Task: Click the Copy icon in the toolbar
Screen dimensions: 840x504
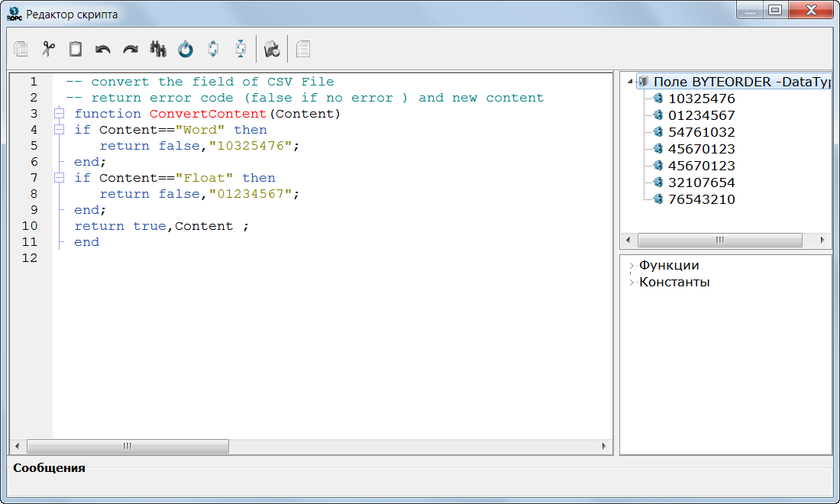Action: pos(21,50)
